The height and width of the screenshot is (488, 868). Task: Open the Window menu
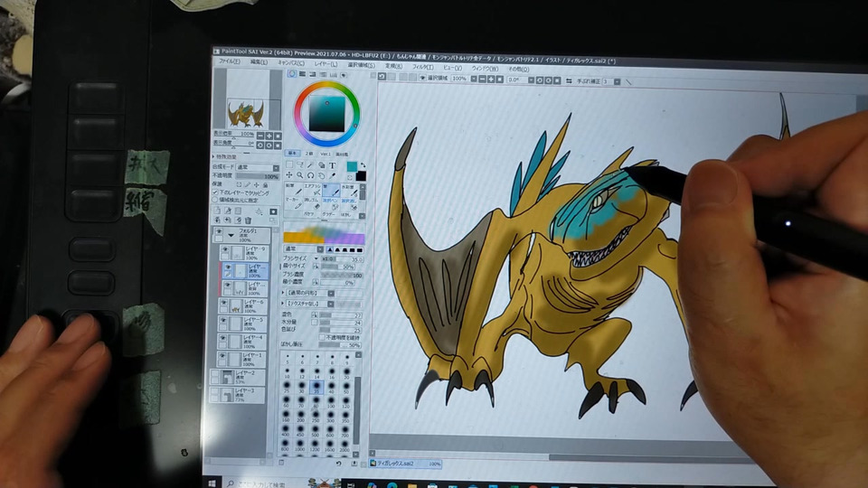tap(485, 68)
